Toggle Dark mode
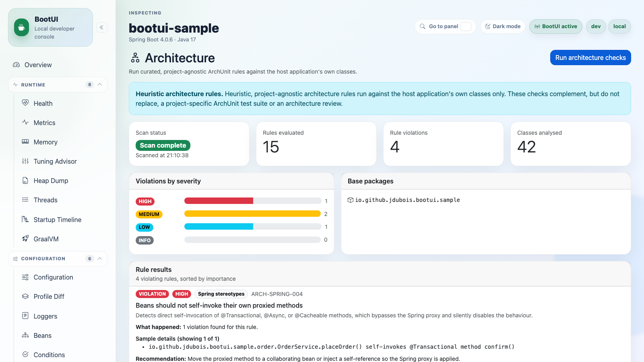 tap(503, 27)
